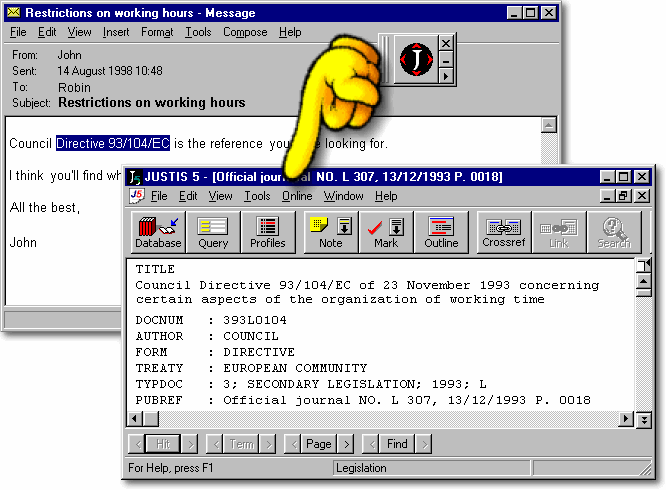Open Help menu in the Message window
Image resolution: width=666 pixels, height=490 pixels.
pos(290,32)
